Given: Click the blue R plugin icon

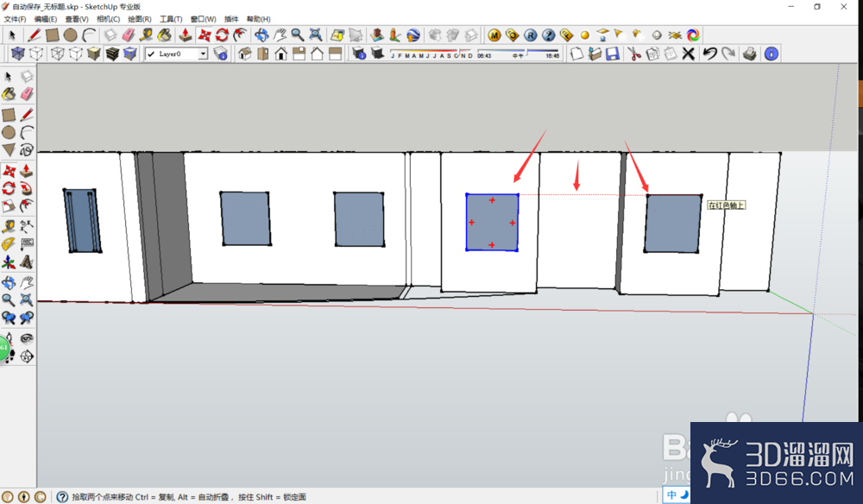Looking at the screenshot, I should [x=530, y=35].
